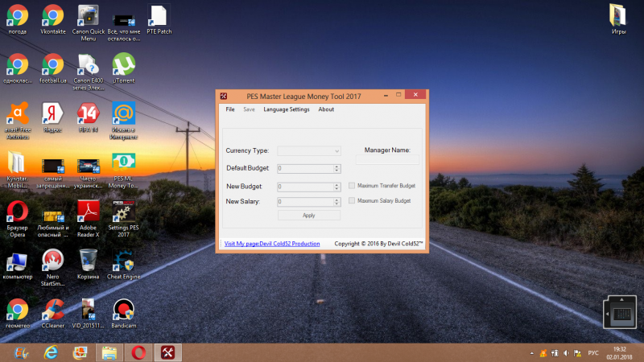Click the РУС language indicator
This screenshot has width=644, height=362.
(x=593, y=353)
